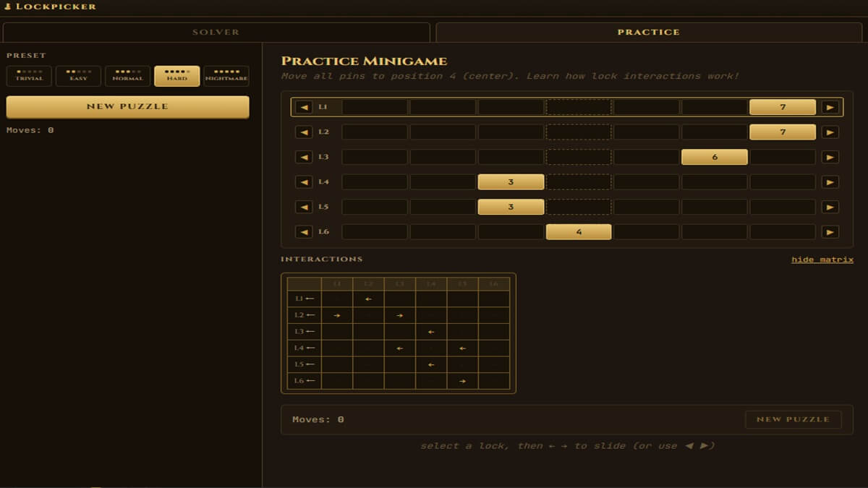Image resolution: width=868 pixels, height=488 pixels.
Task: Click matrix row L5 arrow under column L4
Action: [x=431, y=364]
